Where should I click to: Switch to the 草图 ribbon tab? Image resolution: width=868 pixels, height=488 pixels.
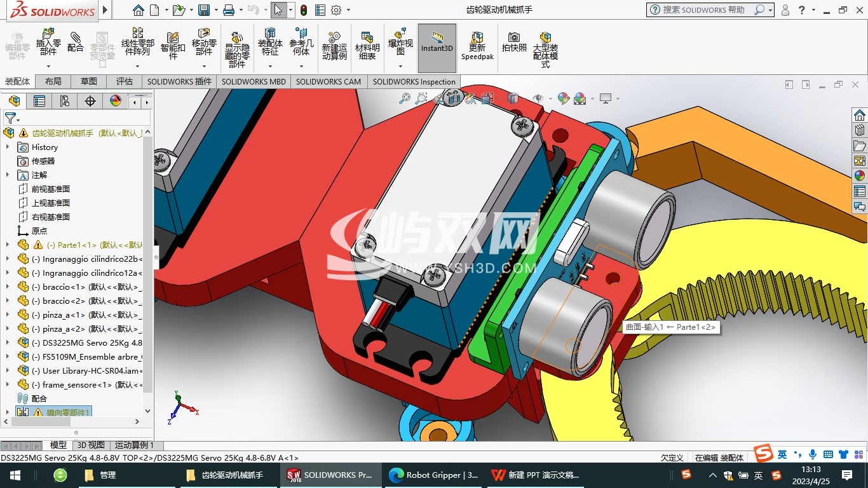tap(89, 81)
